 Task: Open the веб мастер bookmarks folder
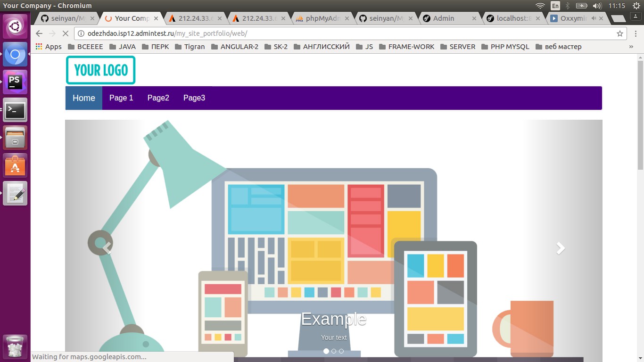point(559,47)
